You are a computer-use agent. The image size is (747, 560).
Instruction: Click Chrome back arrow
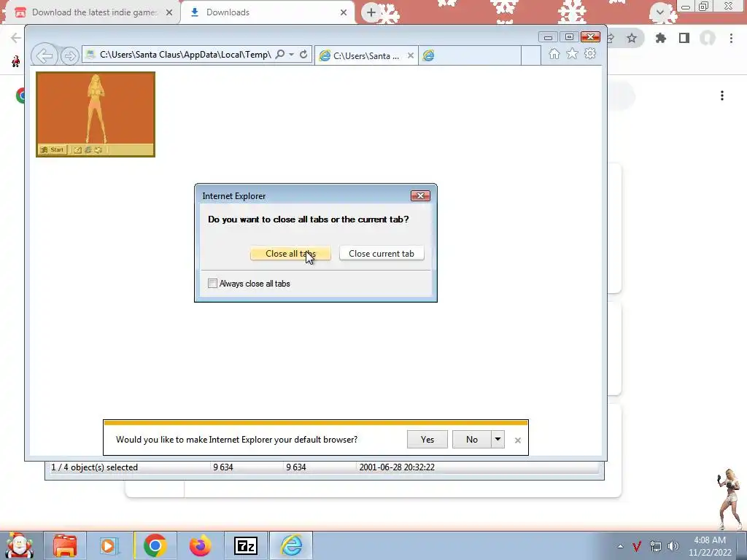coord(15,38)
